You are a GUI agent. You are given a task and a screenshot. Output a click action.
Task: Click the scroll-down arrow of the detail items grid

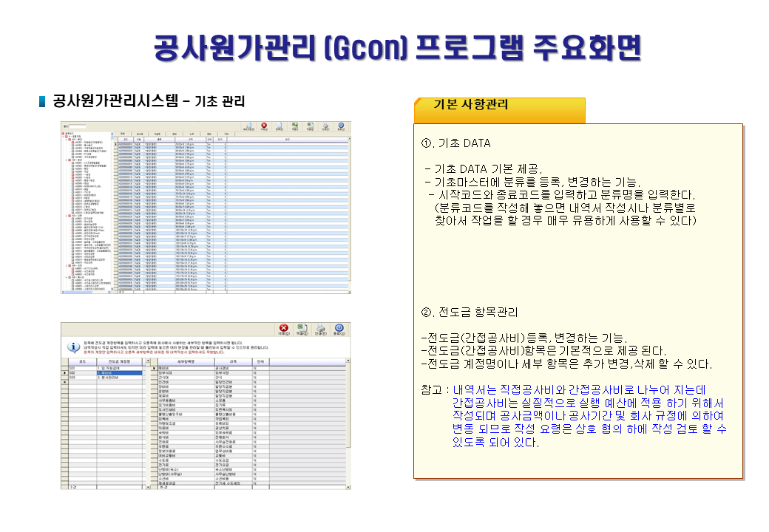pos(347,485)
